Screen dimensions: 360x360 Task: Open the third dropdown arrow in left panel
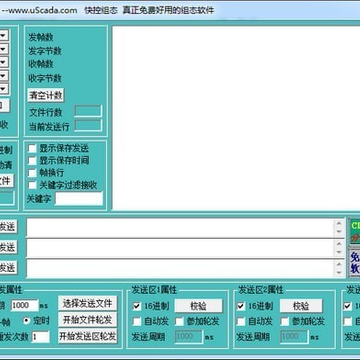click(x=4, y=62)
